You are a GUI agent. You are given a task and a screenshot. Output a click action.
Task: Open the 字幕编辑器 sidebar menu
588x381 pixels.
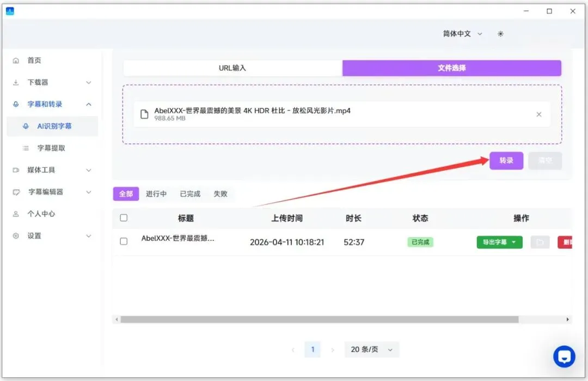[52, 192]
